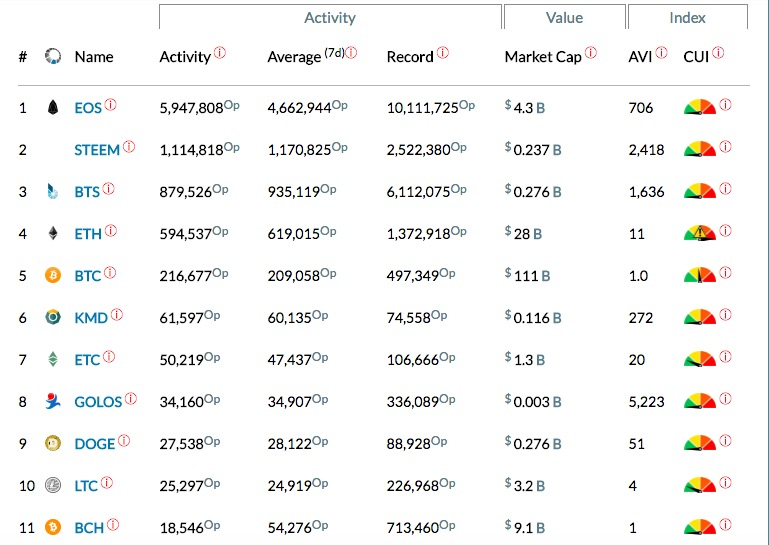This screenshot has width=769, height=545.
Task: Click the KMD coin logo icon
Action: pos(53,317)
